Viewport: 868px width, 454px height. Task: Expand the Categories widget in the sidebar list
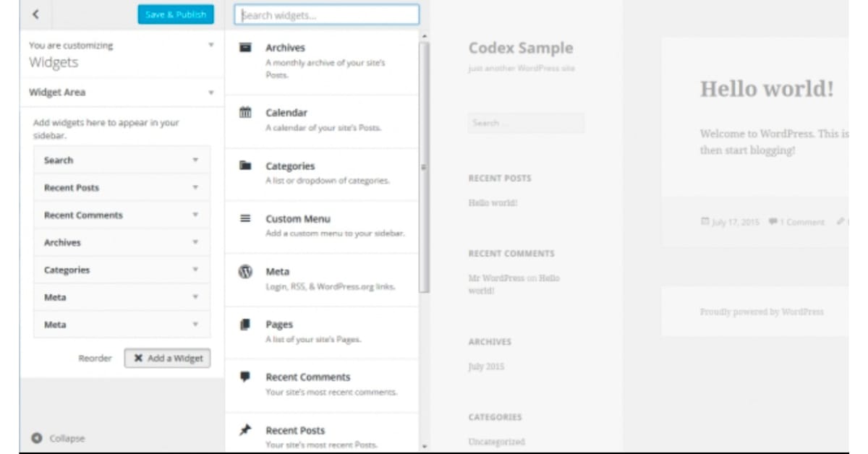(195, 270)
